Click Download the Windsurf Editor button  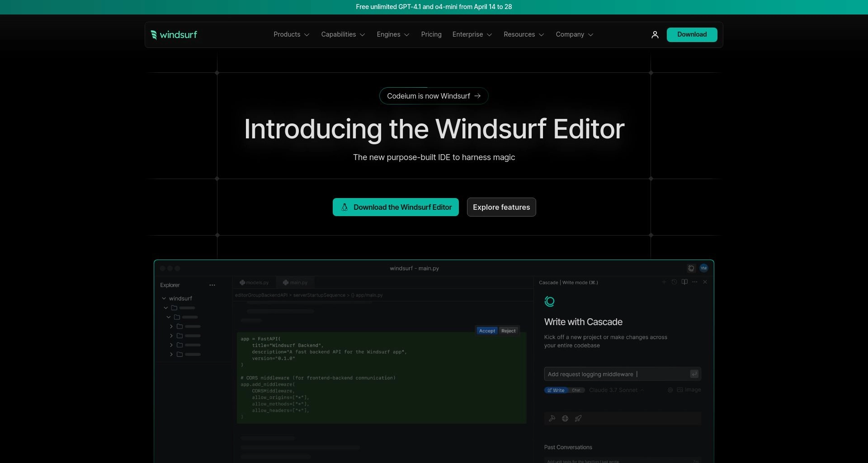[x=396, y=207]
